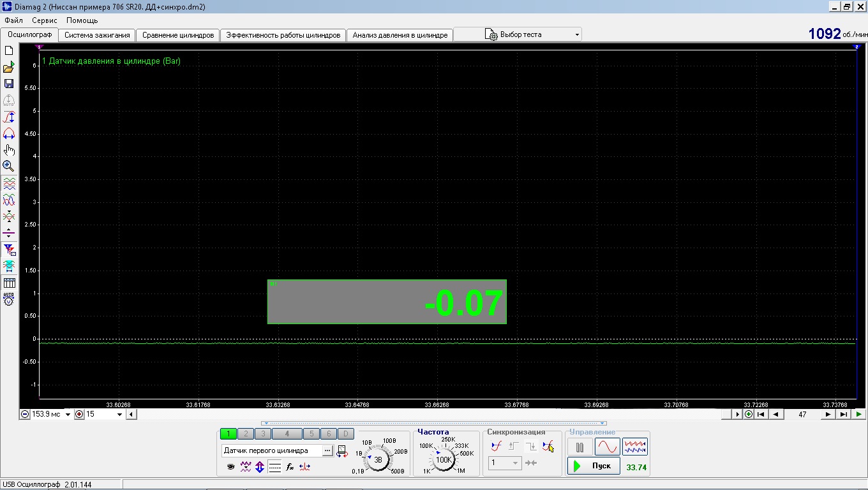This screenshot has width=868, height=490.
Task: Click the frame number field showing 47
Action: point(803,415)
